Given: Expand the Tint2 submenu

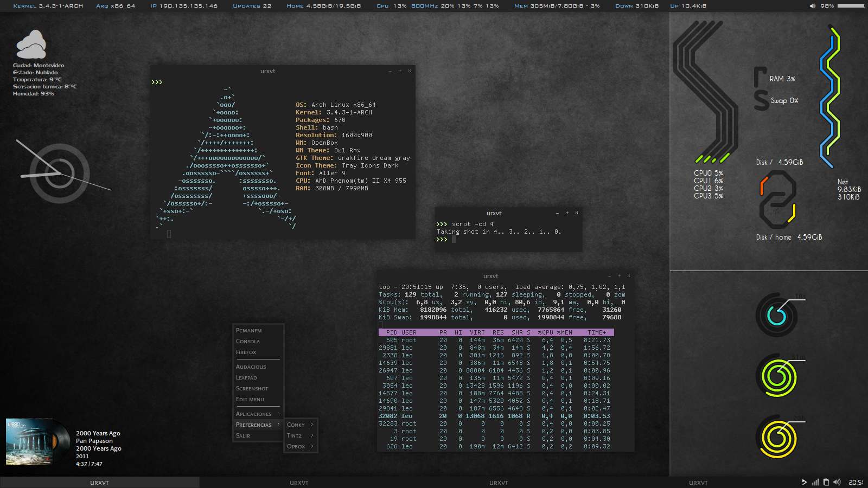Looking at the screenshot, I should tap(300, 435).
